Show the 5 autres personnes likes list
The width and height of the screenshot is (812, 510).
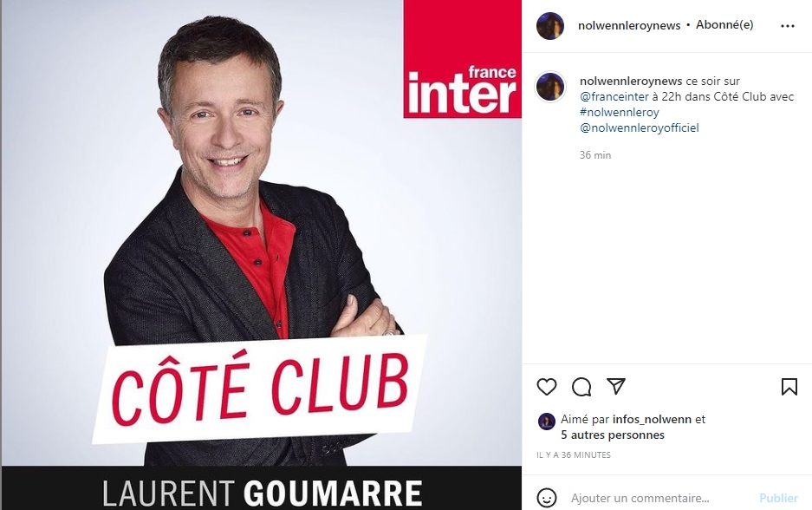point(613,435)
